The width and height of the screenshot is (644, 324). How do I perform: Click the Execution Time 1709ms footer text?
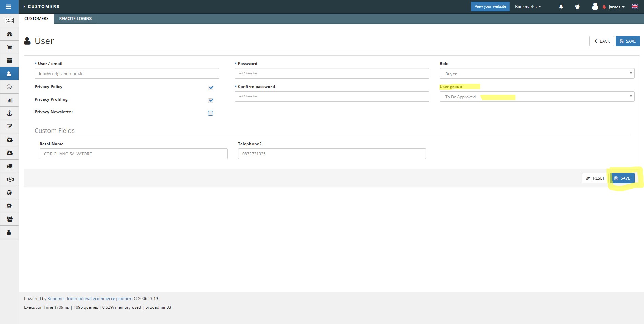click(46, 307)
